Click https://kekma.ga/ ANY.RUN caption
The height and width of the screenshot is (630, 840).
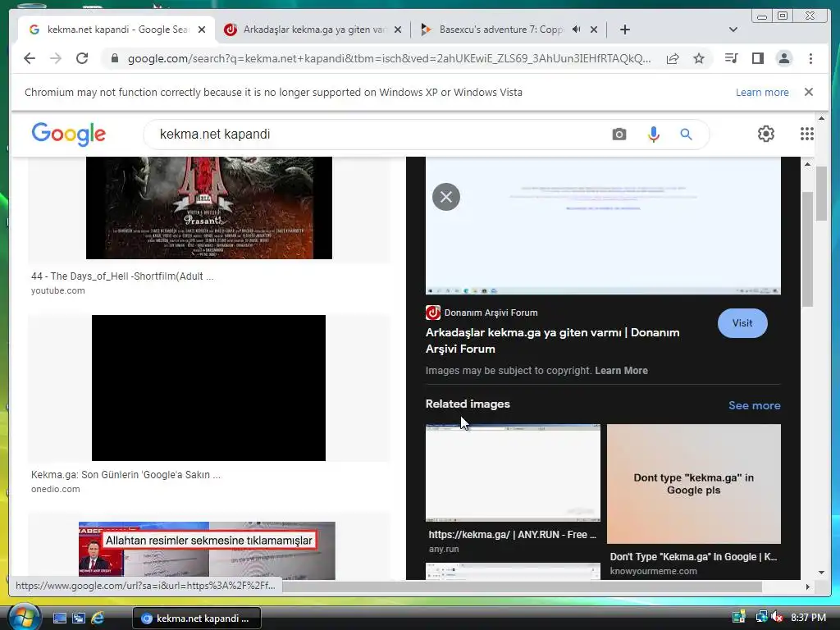512,535
